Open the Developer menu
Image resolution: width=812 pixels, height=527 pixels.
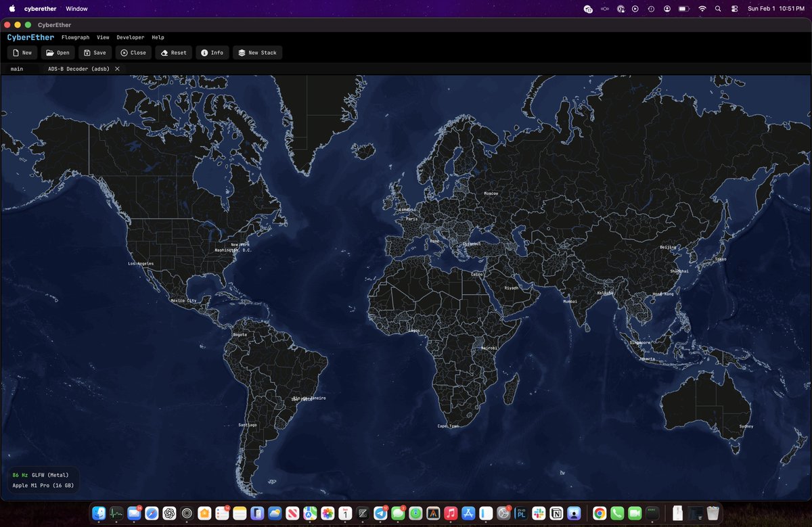130,37
